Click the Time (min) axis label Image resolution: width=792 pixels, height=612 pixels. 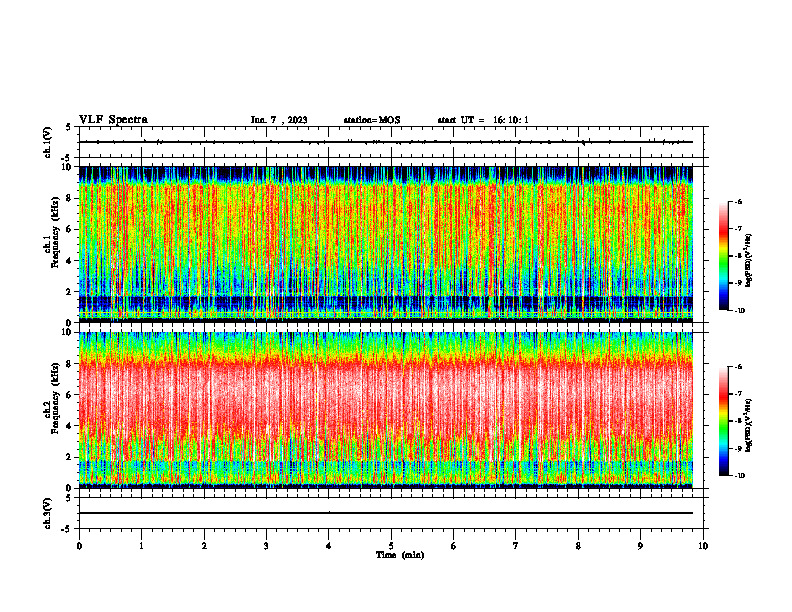(400, 555)
